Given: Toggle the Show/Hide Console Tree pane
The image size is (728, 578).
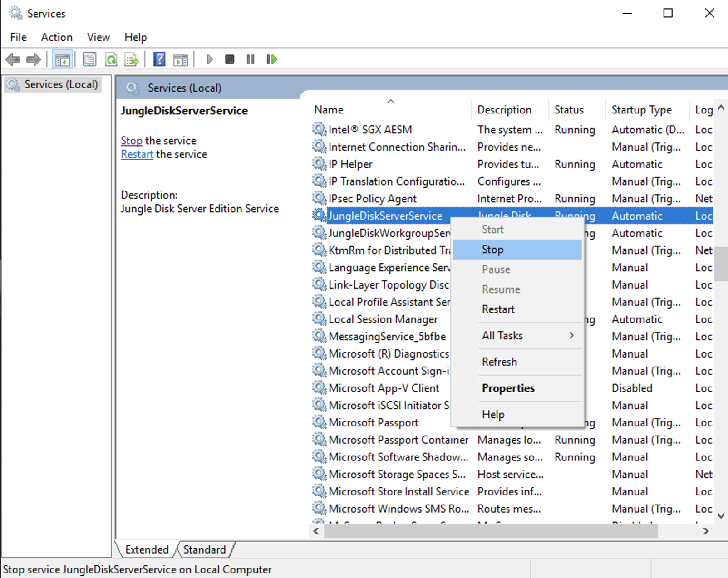Looking at the screenshot, I should [x=62, y=59].
